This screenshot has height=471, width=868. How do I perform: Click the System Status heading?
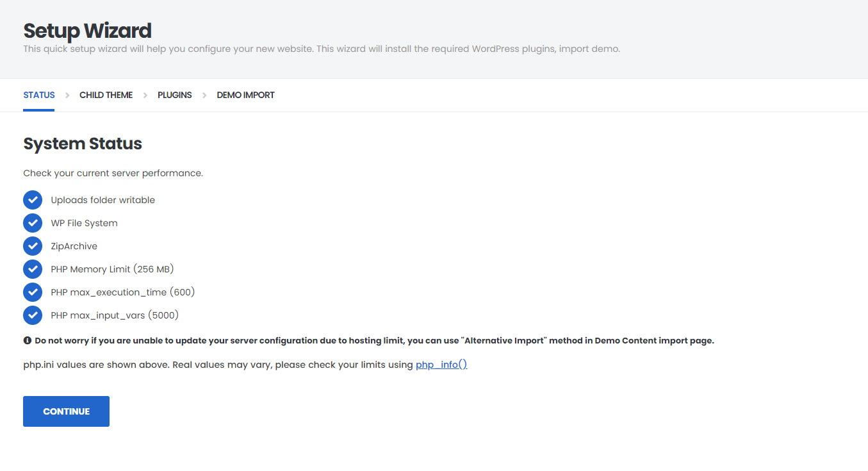[83, 144]
